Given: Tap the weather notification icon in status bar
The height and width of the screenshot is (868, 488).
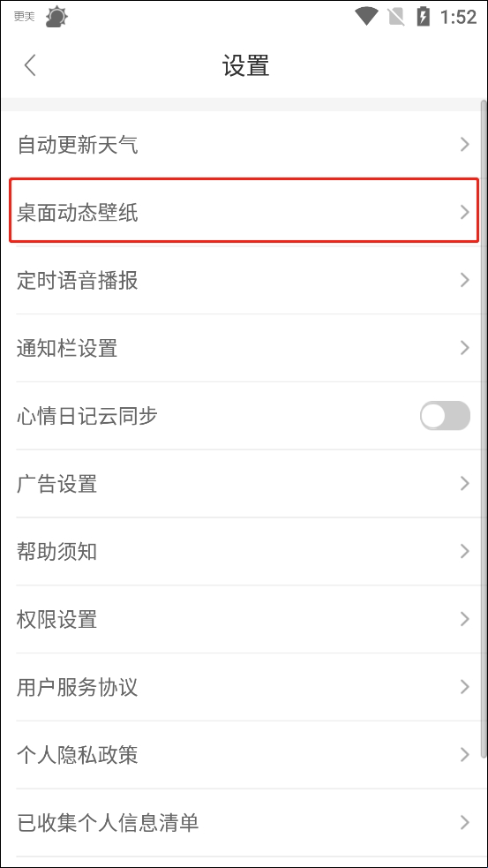Looking at the screenshot, I should (x=56, y=17).
